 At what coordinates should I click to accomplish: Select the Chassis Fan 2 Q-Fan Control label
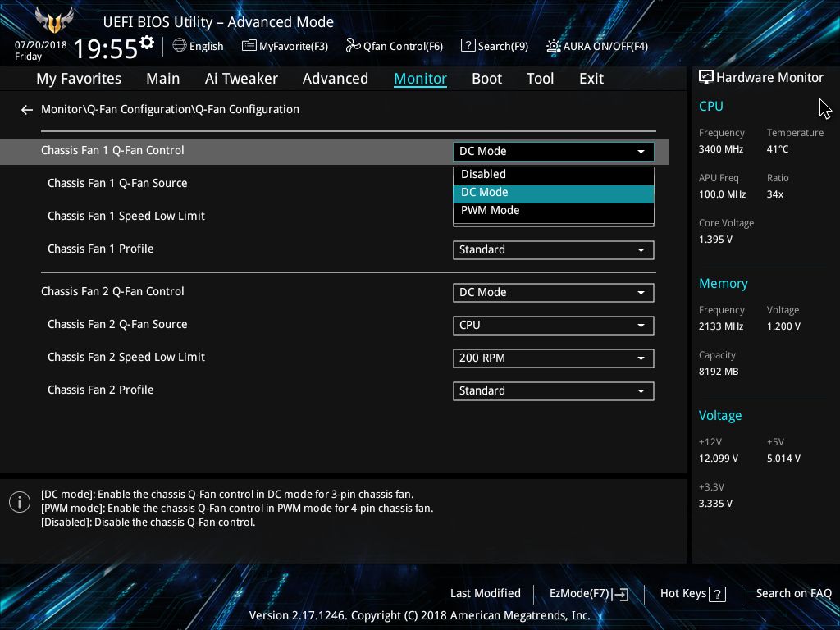pos(112,291)
